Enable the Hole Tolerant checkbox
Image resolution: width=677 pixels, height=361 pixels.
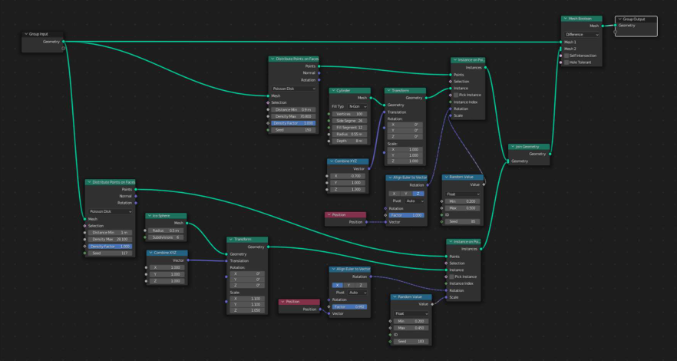coord(566,62)
